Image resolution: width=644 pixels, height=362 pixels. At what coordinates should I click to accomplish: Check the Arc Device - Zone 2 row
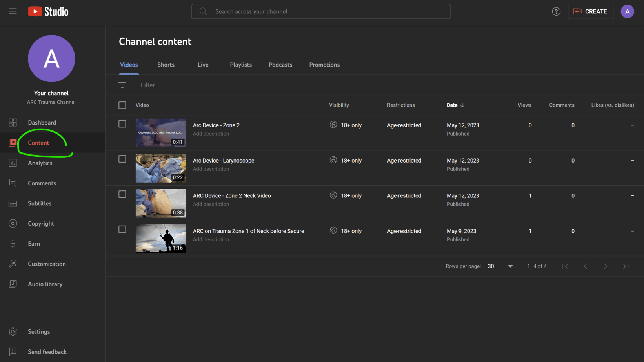[x=122, y=124]
